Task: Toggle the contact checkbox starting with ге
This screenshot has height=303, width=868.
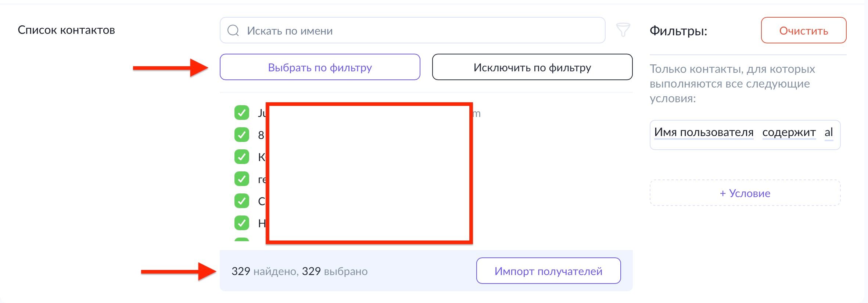Action: tap(242, 179)
